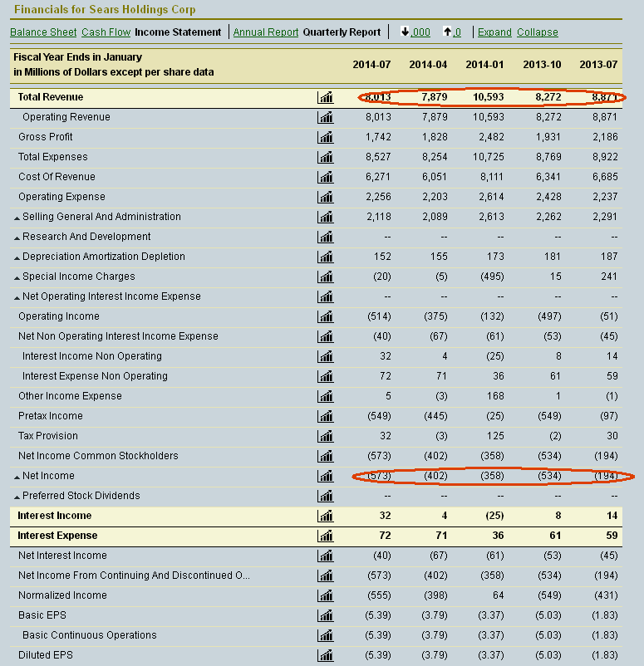
Task: Expand all rows via Expand link
Action: click(x=494, y=32)
